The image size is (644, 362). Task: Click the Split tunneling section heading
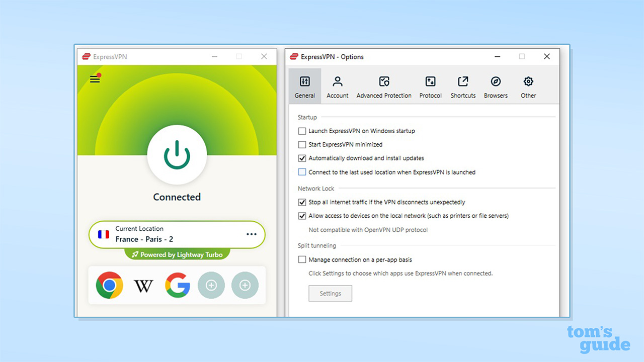coord(317,246)
